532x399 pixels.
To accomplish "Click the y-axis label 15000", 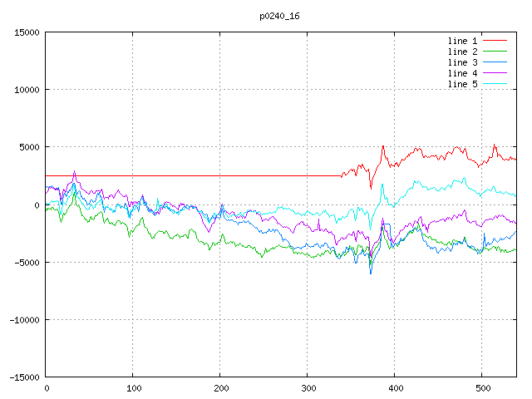I will point(27,32).
